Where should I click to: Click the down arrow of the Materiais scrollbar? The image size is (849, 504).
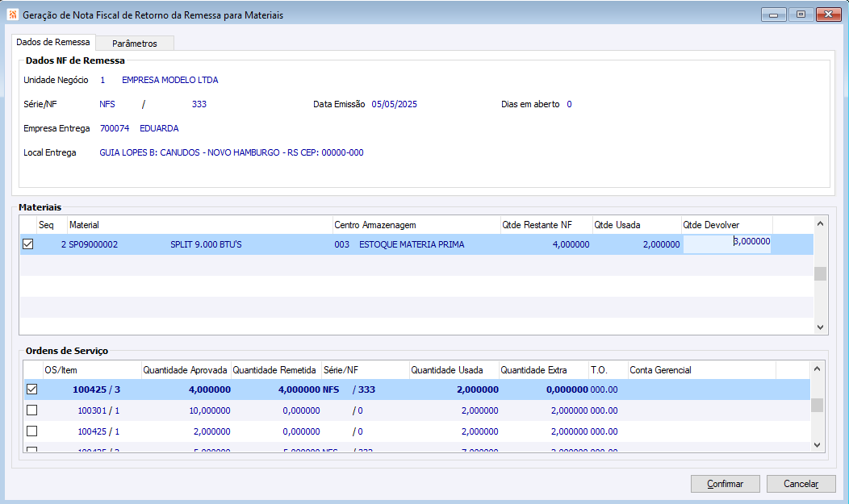click(x=820, y=327)
